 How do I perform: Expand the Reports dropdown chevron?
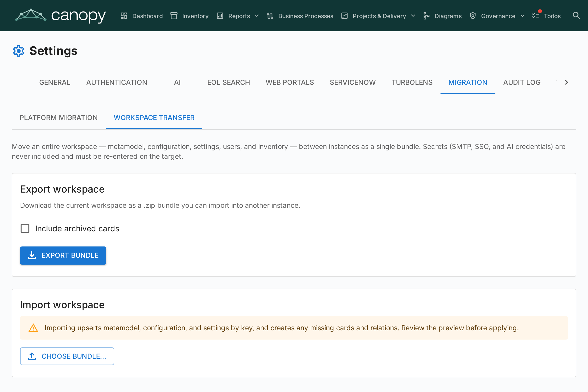point(257,16)
